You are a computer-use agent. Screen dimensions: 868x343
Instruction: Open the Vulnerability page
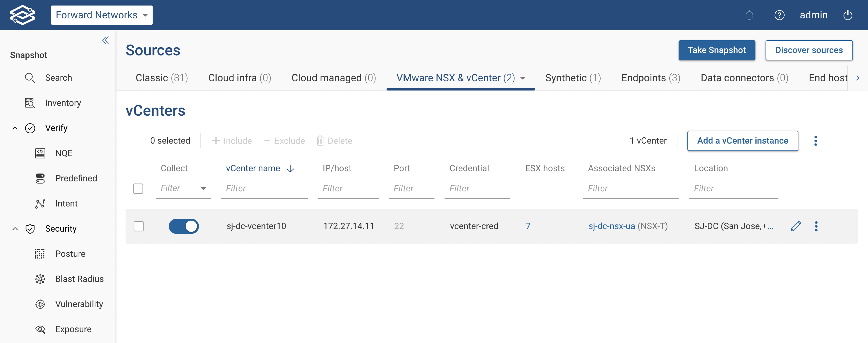click(79, 304)
